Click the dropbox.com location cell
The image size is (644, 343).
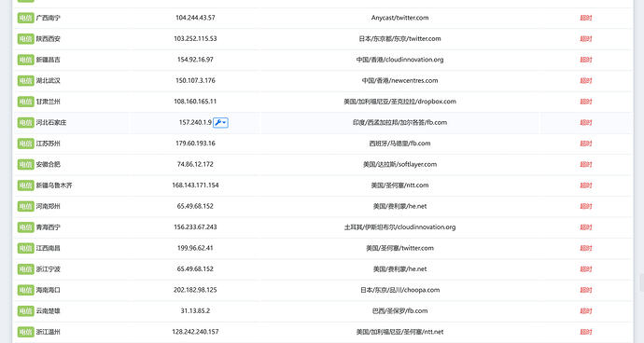(400, 102)
